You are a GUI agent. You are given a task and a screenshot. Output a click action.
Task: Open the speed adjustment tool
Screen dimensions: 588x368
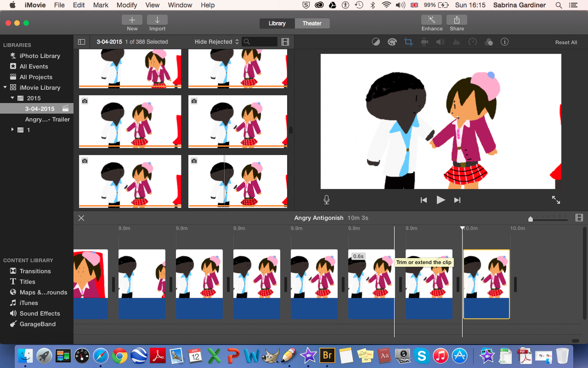[472, 42]
